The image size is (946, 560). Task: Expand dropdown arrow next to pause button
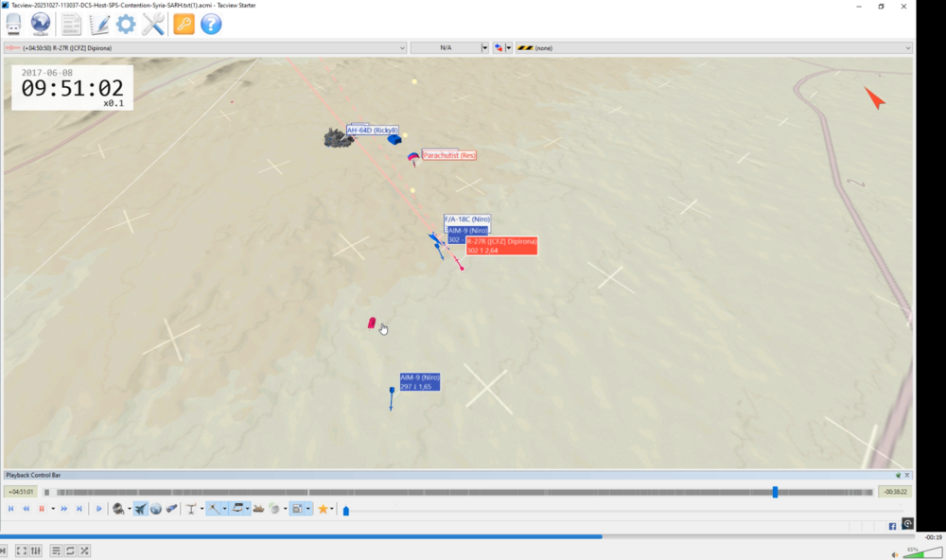(53, 509)
